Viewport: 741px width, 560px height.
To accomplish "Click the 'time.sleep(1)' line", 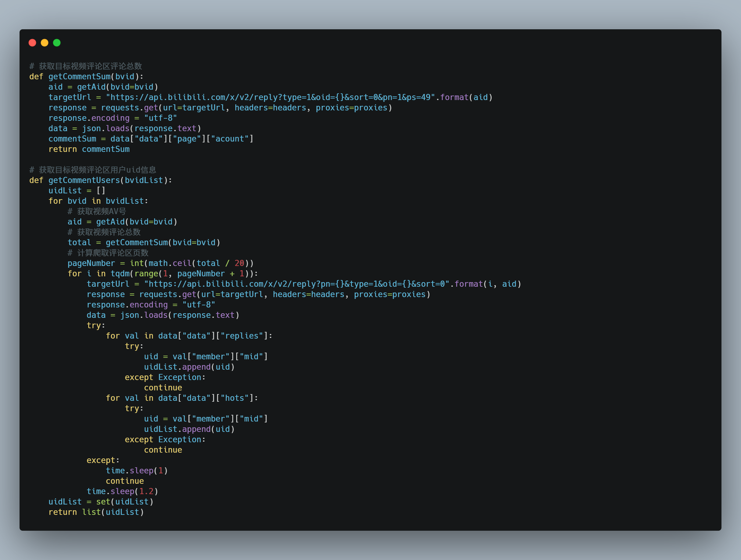I will pyautogui.click(x=137, y=471).
